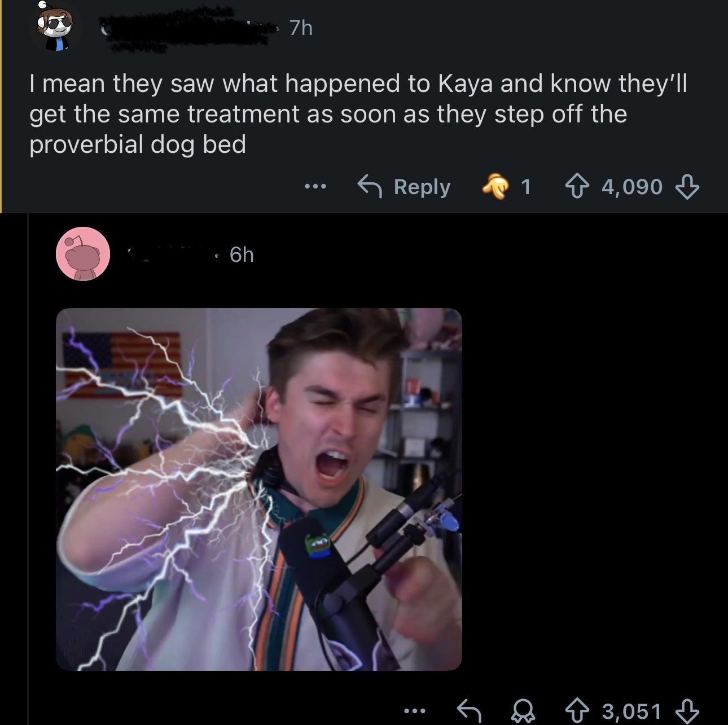Upvote the reply with 3,051 points

tap(577, 711)
